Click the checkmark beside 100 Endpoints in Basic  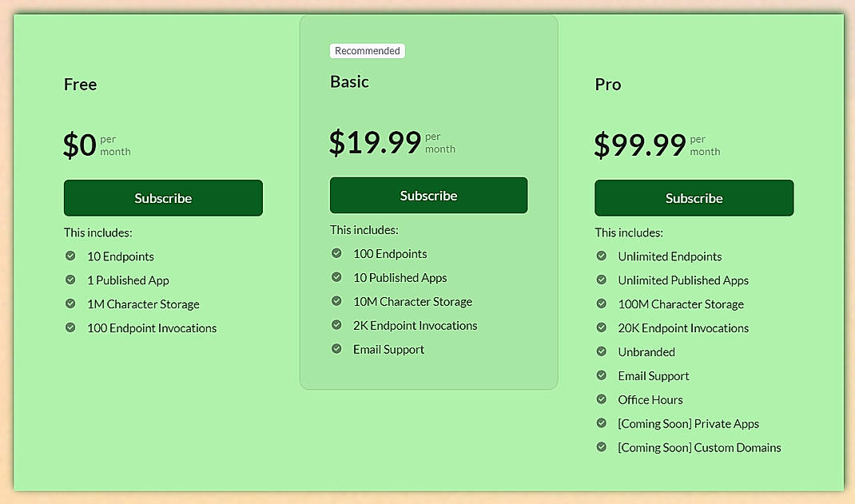click(x=336, y=253)
